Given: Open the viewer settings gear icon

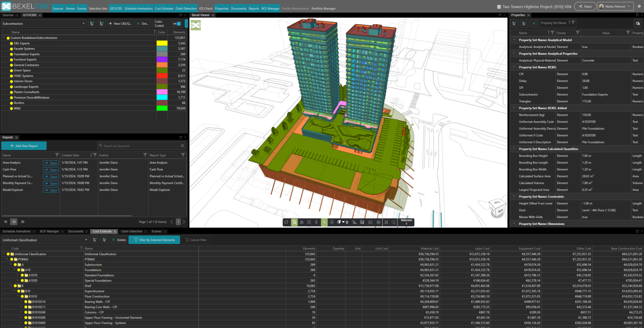Looking at the screenshot, I should [378, 222].
